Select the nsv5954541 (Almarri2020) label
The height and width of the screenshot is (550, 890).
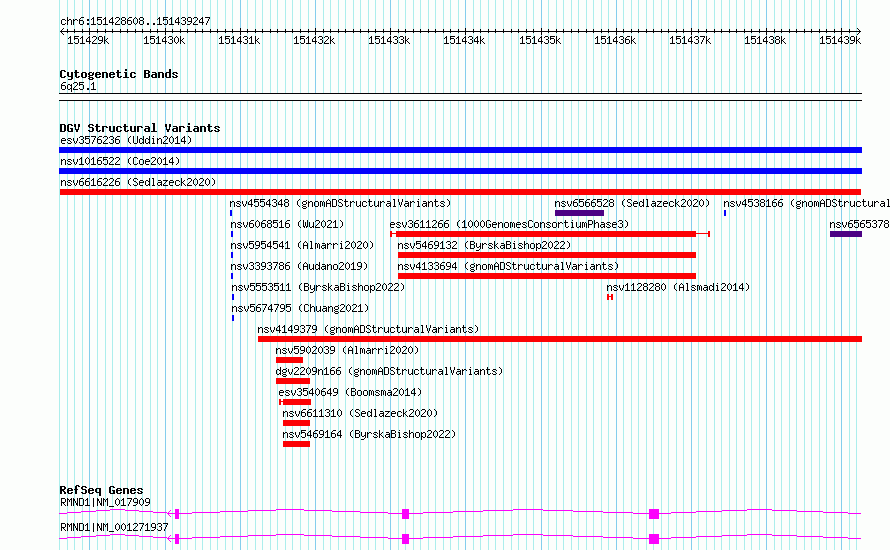coord(302,245)
